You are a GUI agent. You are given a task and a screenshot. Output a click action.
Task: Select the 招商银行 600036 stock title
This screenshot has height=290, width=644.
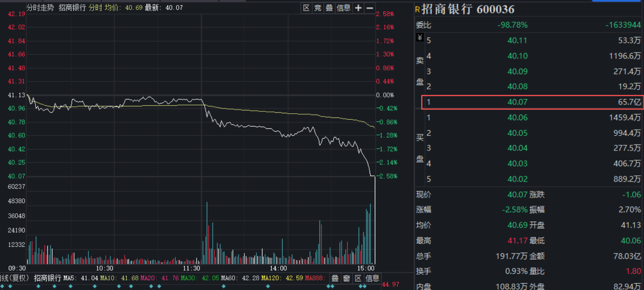click(468, 9)
